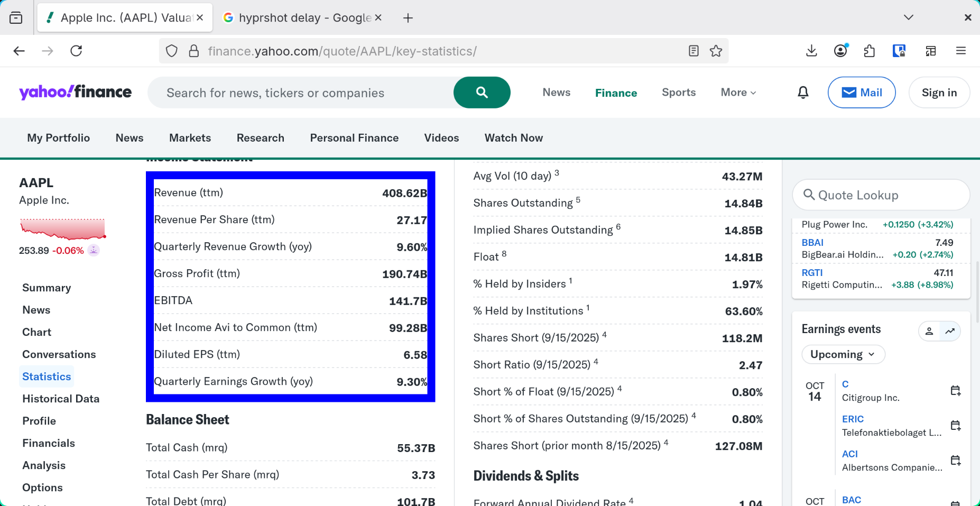The width and height of the screenshot is (980, 506).
Task: Switch earnings events to trending view
Action: (950, 331)
